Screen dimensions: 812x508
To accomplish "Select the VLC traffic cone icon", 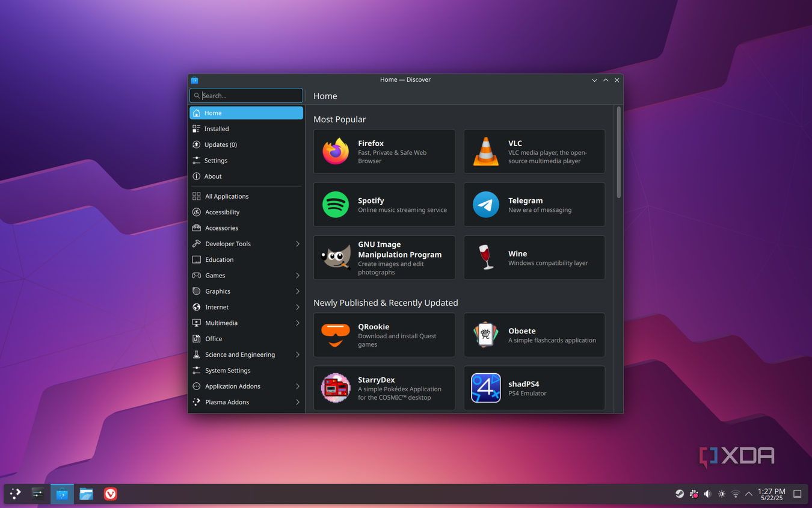I will click(485, 152).
